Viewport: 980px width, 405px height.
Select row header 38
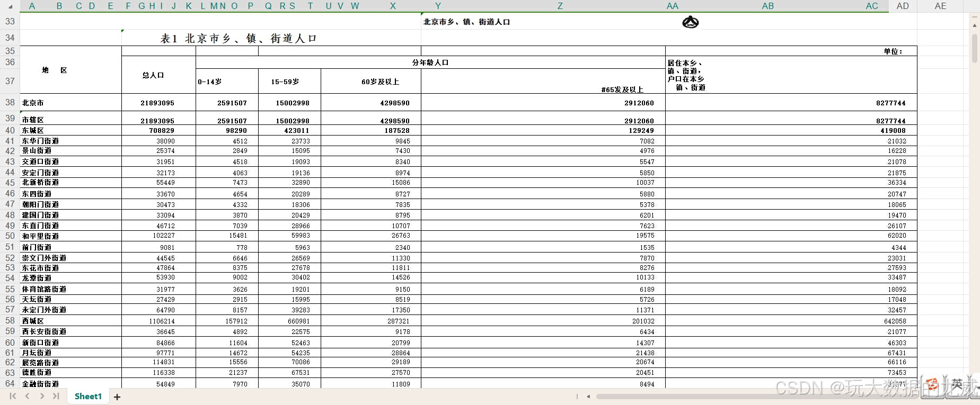pyautogui.click(x=10, y=102)
